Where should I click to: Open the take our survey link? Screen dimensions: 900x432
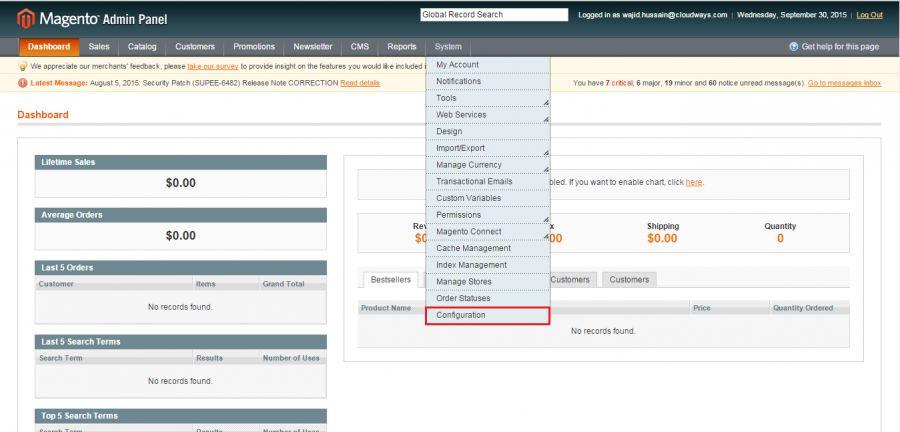point(213,66)
